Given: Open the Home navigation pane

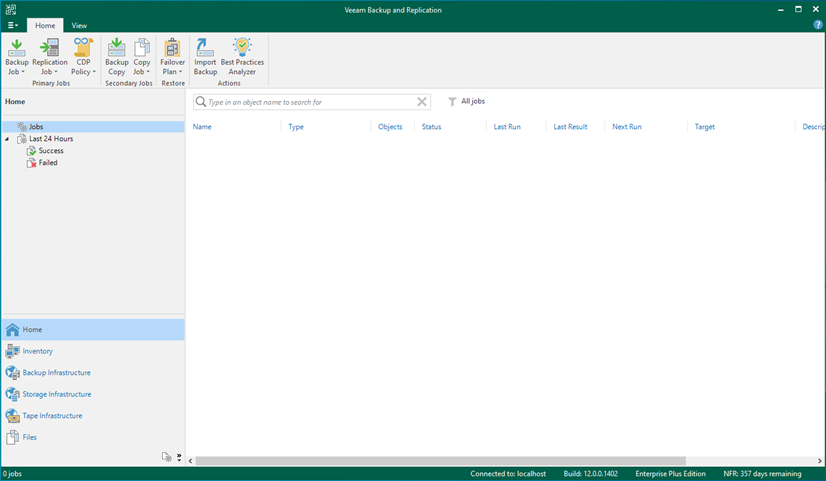Looking at the screenshot, I should pyautogui.click(x=93, y=329).
